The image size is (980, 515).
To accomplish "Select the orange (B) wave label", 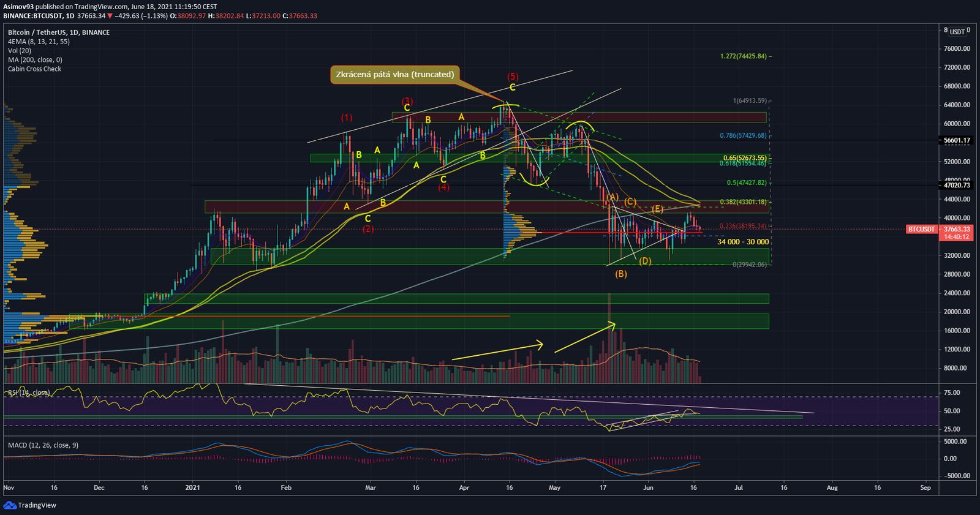I will coord(621,274).
